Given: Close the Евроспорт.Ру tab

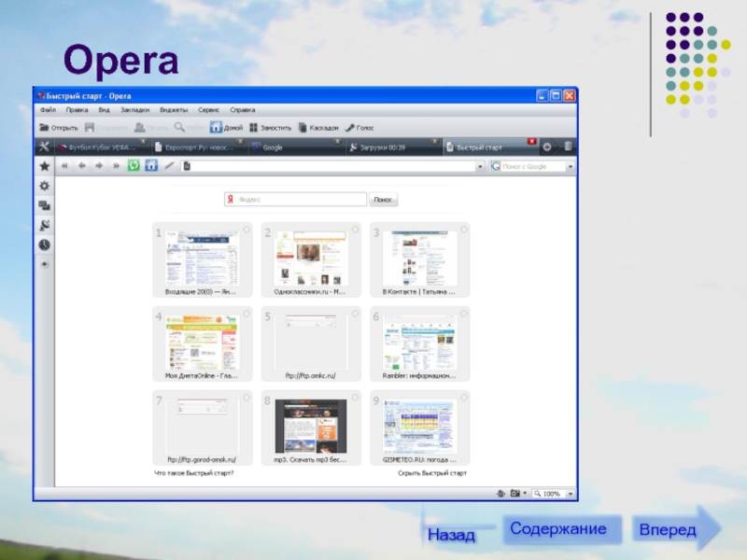Looking at the screenshot, I should click(241, 142).
